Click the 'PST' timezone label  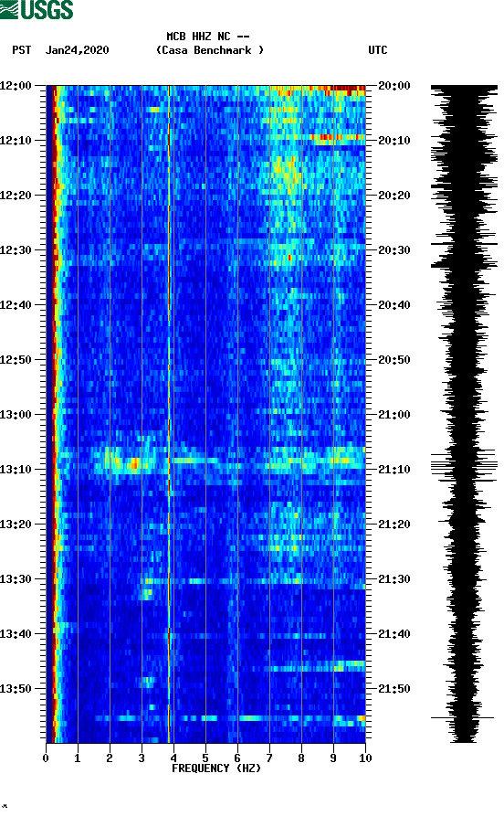[x=21, y=50]
